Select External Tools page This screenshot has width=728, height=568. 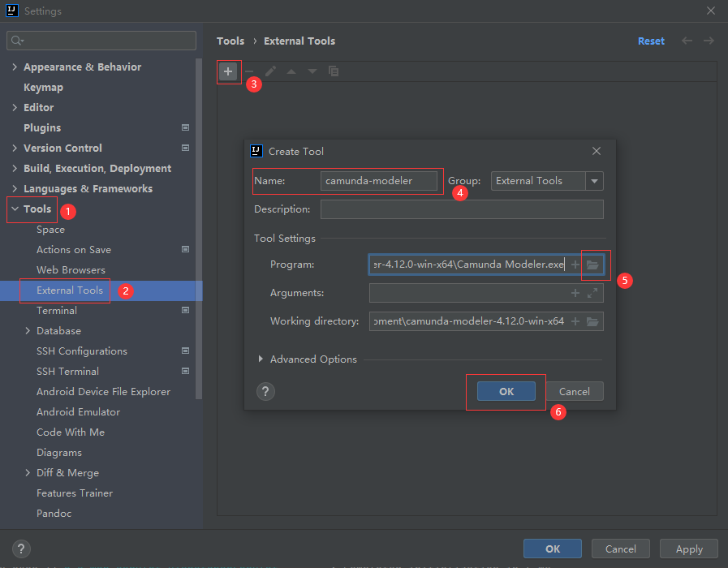pos(70,290)
